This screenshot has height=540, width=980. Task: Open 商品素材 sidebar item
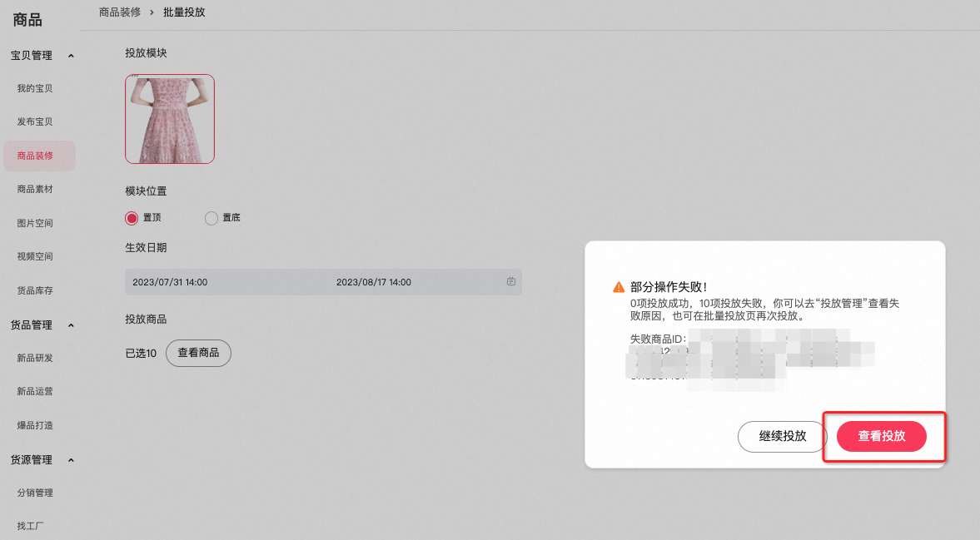(35, 189)
